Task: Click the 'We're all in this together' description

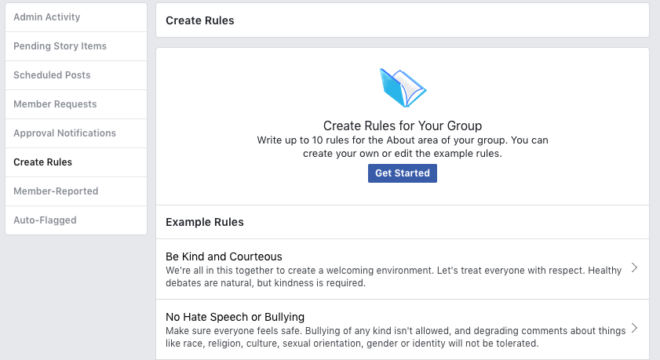Action: (394, 277)
